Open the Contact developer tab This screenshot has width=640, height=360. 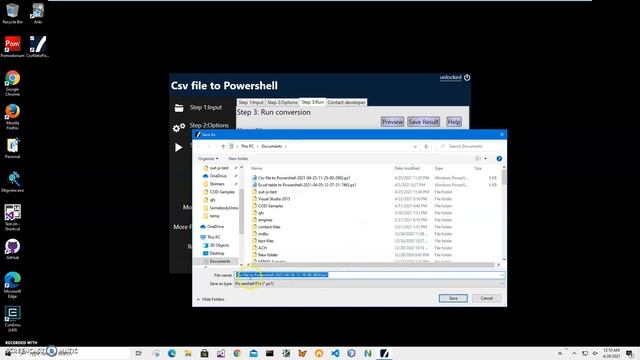[x=346, y=102]
